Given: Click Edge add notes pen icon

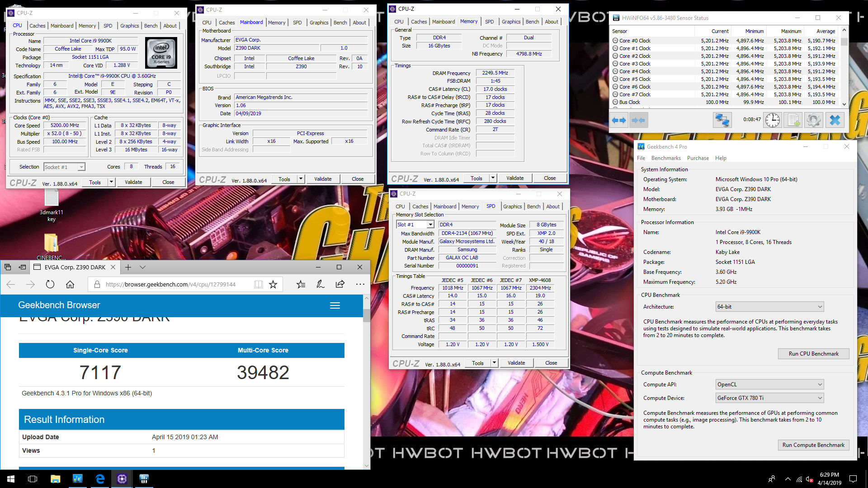Looking at the screenshot, I should pos(321,284).
